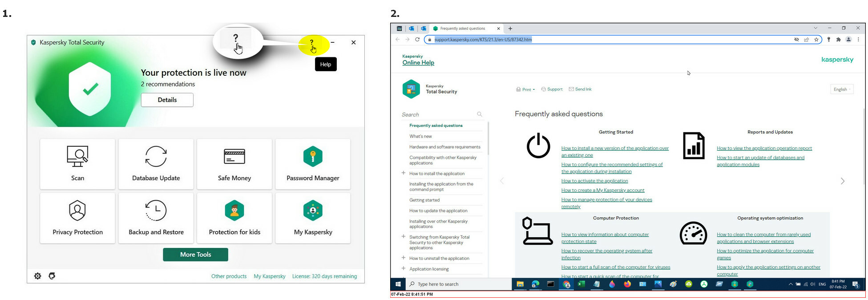
Task: Reload the Kaspersky help page in browser
Action: point(417,40)
